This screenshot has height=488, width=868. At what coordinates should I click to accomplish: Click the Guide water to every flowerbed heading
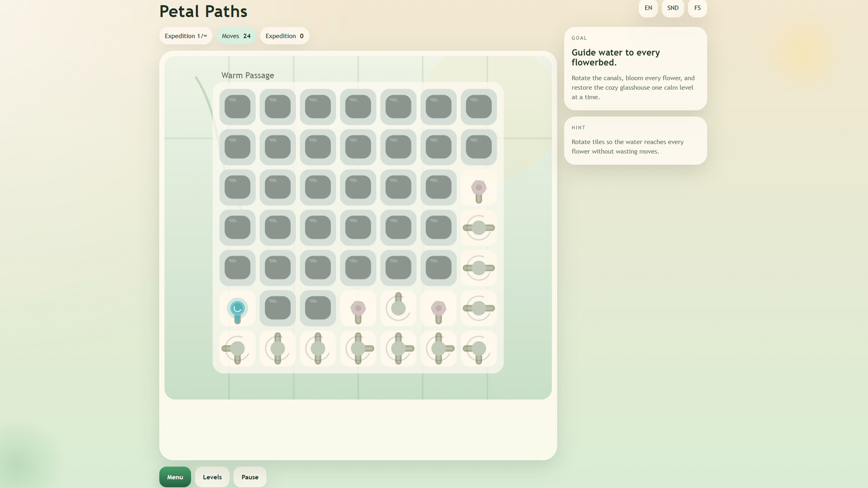point(616,57)
